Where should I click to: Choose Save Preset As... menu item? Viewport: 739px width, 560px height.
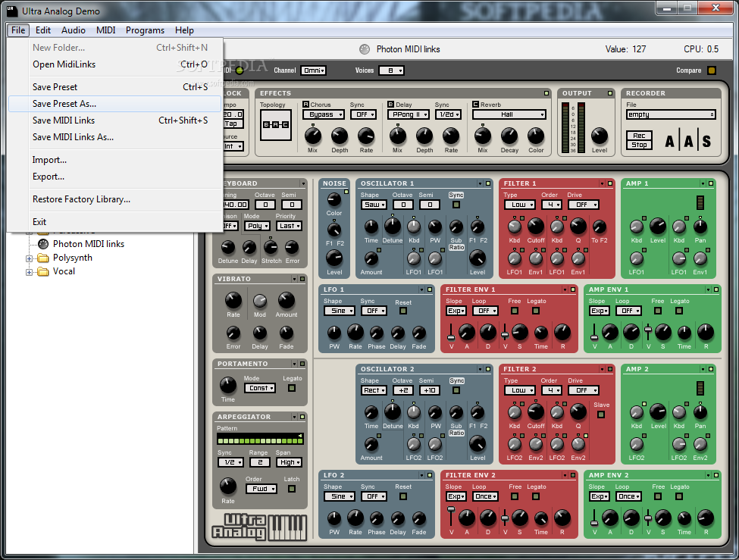(114, 104)
